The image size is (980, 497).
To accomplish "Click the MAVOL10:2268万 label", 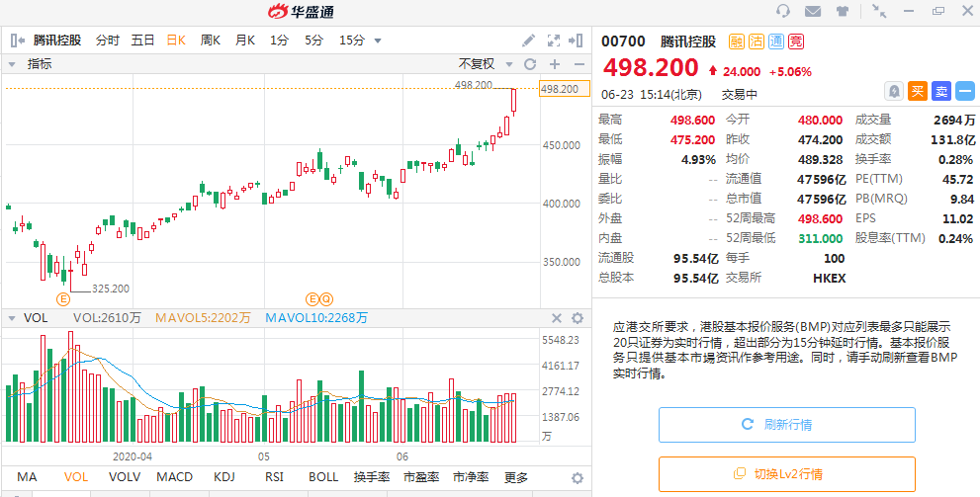I will 316,318.
